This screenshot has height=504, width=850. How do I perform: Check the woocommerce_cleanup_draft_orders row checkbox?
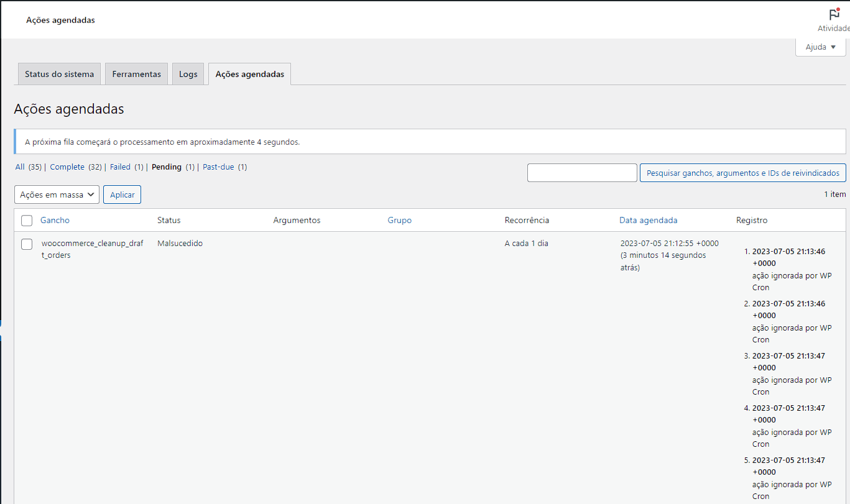[27, 244]
